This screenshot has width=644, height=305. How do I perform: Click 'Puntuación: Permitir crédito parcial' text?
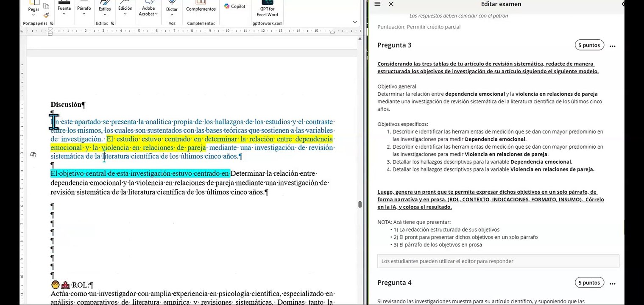[419, 27]
